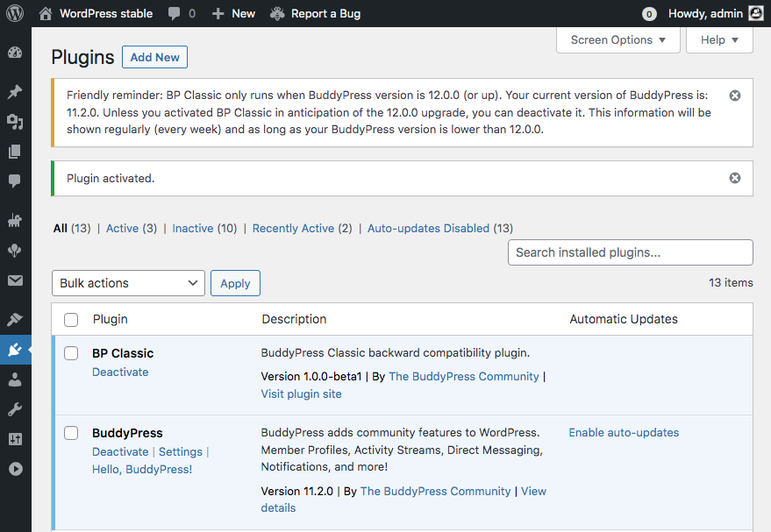Open the envelope Emails sidebar icon
The image size is (771, 532).
tap(15, 280)
